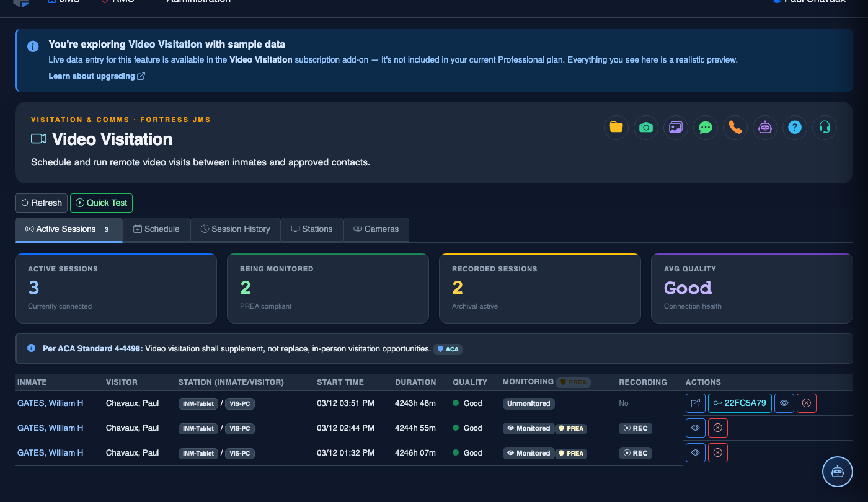Click the teal headset support icon
Image resolution: width=868 pixels, height=502 pixels.
click(x=824, y=128)
